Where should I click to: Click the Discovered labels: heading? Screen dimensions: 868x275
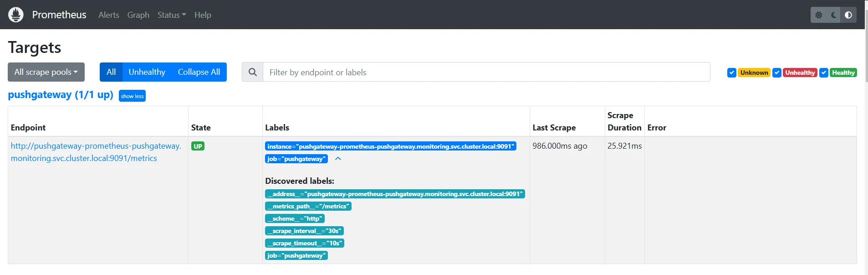tap(300, 181)
